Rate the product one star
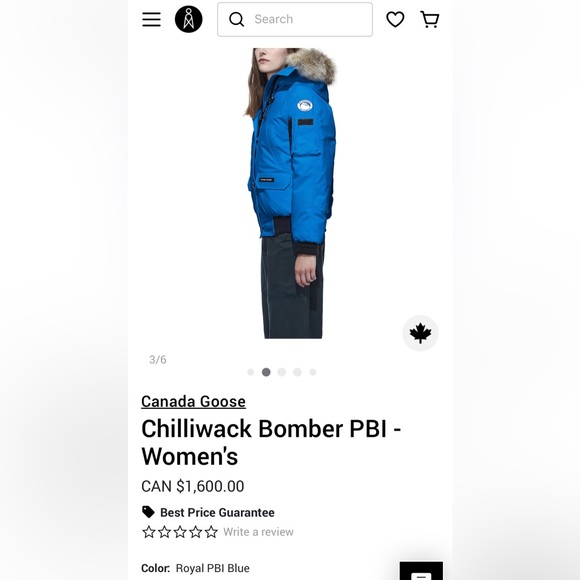 click(x=149, y=532)
